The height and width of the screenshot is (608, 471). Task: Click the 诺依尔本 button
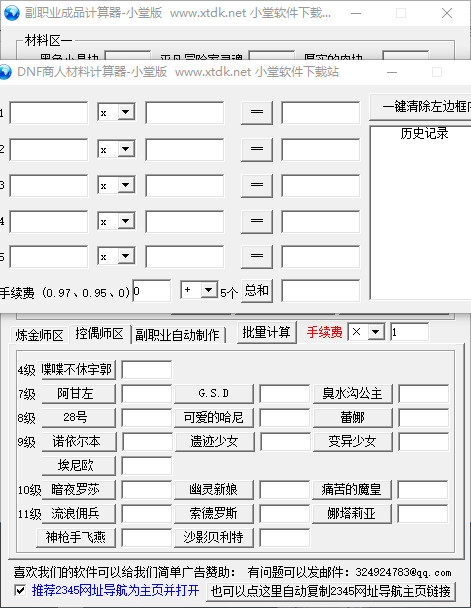(79, 442)
